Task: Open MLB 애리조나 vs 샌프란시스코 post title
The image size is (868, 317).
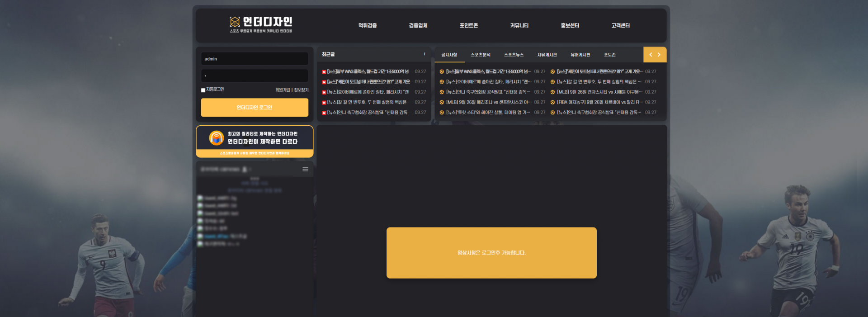Action: pyautogui.click(x=489, y=102)
